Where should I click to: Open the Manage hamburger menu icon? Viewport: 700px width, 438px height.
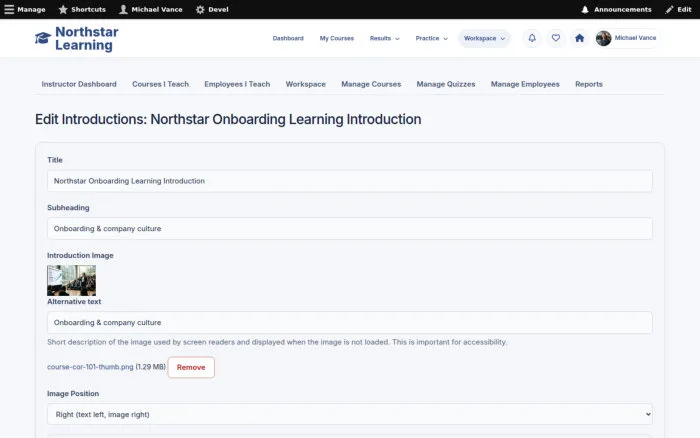tap(9, 9)
